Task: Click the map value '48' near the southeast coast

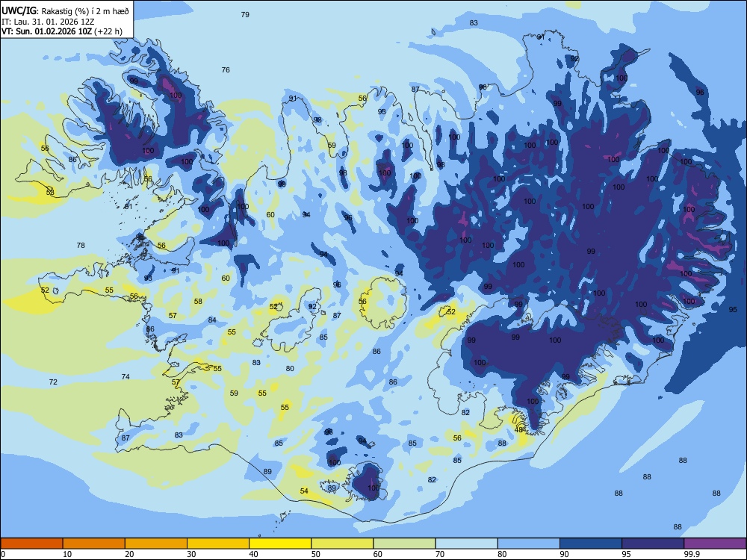Action: click(x=519, y=429)
